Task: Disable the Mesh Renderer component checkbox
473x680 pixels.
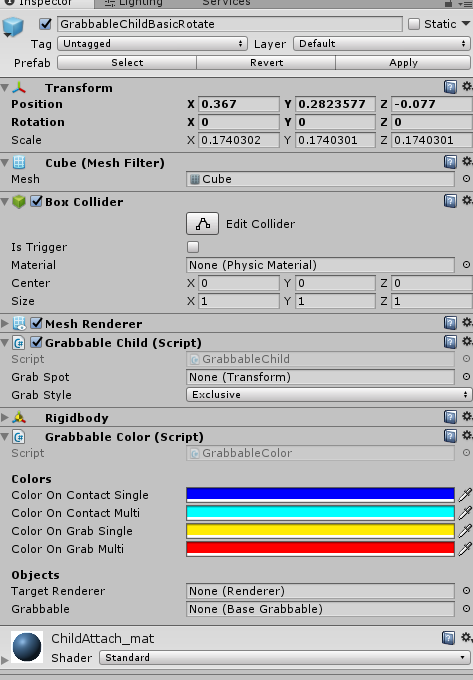Action: pos(36,323)
